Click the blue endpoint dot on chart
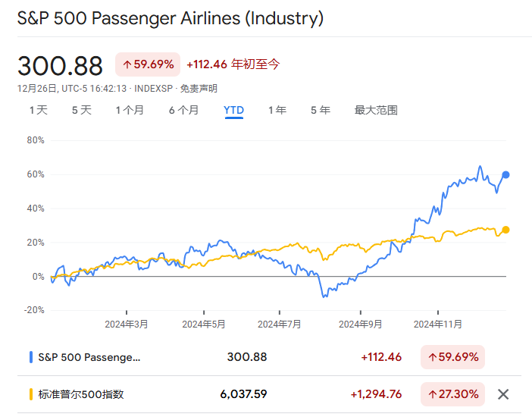This screenshot has height=417, width=532. coord(505,174)
